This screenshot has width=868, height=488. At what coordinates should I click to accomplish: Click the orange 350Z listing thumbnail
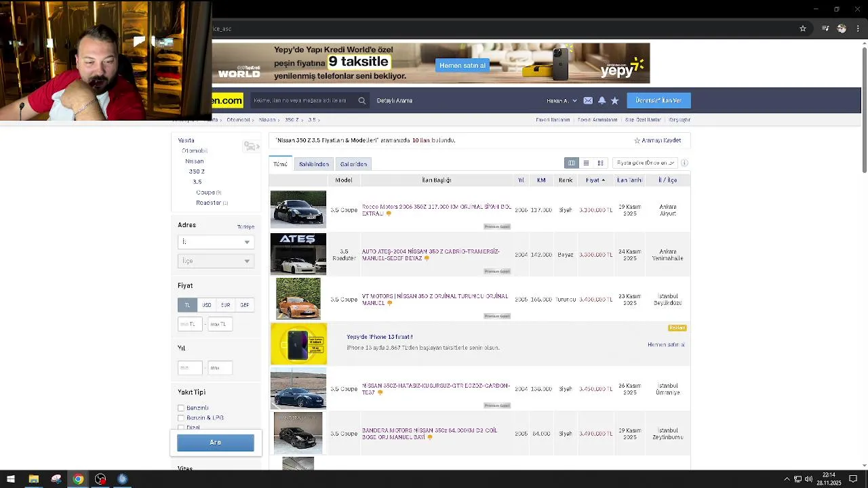pyautogui.click(x=298, y=299)
